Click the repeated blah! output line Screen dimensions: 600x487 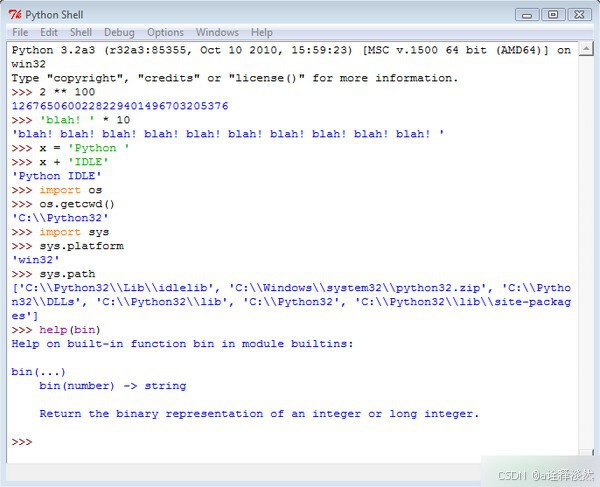pos(228,134)
